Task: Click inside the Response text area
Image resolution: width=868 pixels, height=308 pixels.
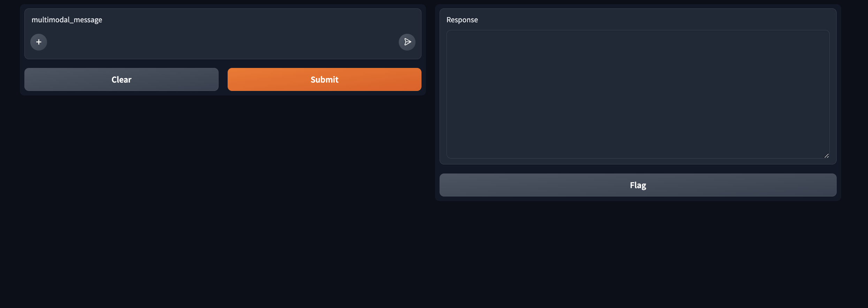Action: [x=638, y=94]
